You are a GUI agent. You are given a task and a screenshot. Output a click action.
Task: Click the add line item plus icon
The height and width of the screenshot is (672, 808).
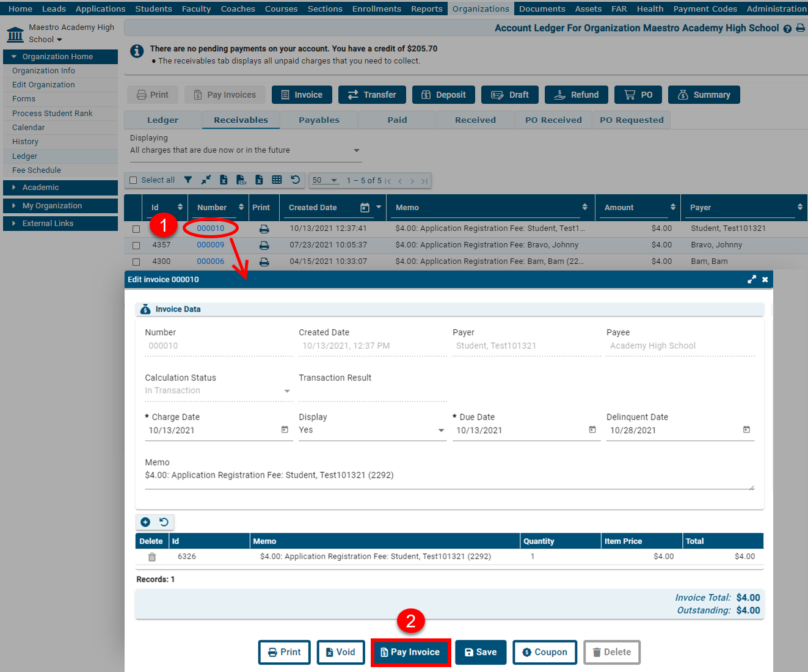tap(145, 522)
